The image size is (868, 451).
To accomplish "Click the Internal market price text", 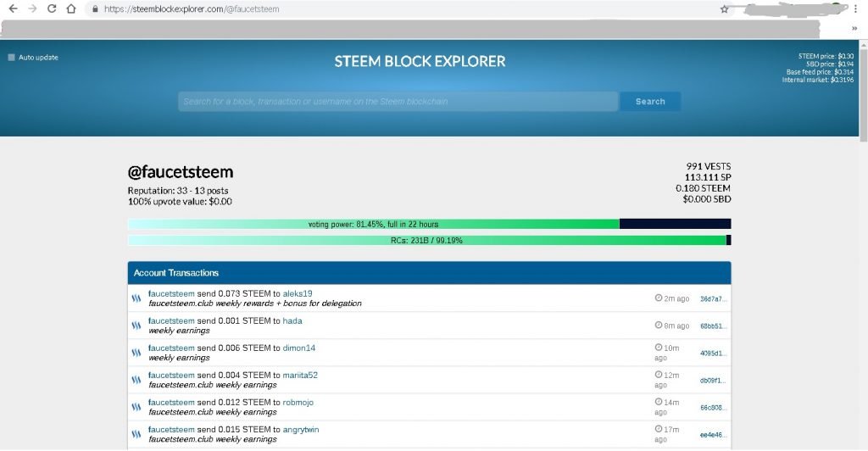I will [818, 80].
